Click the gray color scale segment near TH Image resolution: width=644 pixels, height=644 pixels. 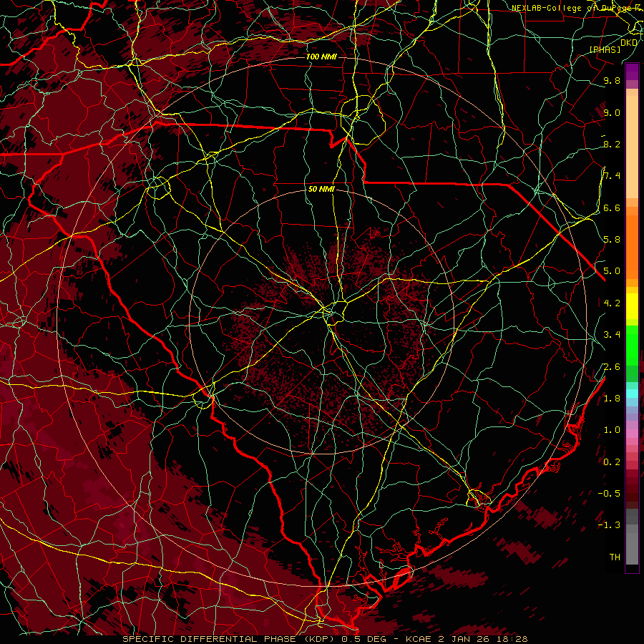[632, 549]
